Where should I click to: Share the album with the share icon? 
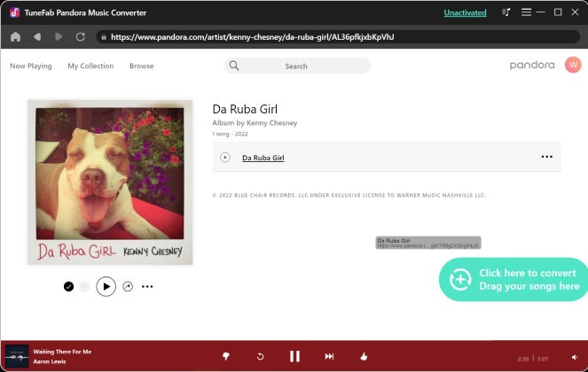(128, 287)
